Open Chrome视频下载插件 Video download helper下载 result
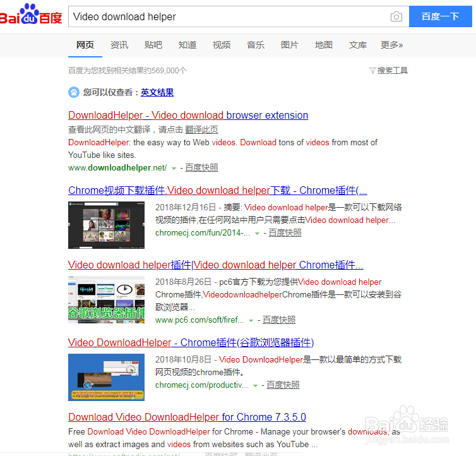The width and height of the screenshot is (476, 456). [218, 190]
